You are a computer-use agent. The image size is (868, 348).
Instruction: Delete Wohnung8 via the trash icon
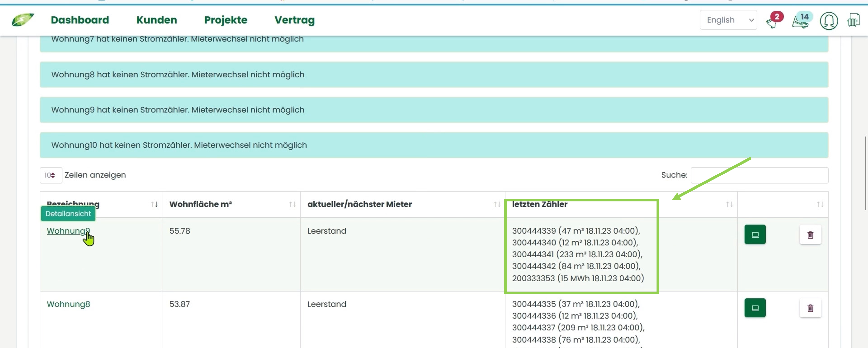(x=810, y=308)
